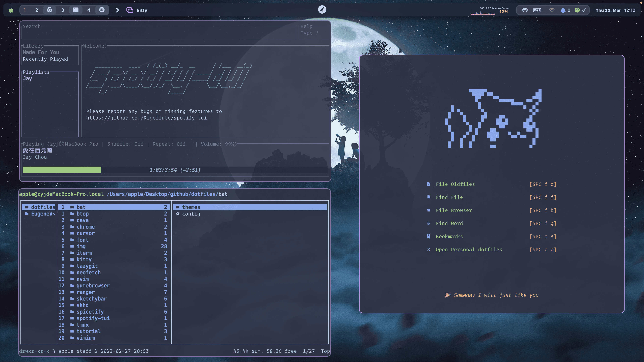Screen dimensions: 644x362
Task: Seek in the green song progress bar
Action: coord(62,170)
